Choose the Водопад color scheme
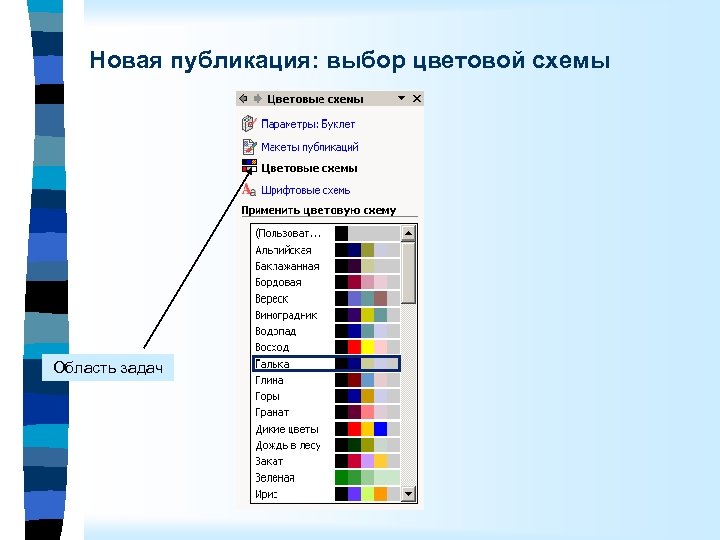This screenshot has height=540, width=720. pos(326,331)
